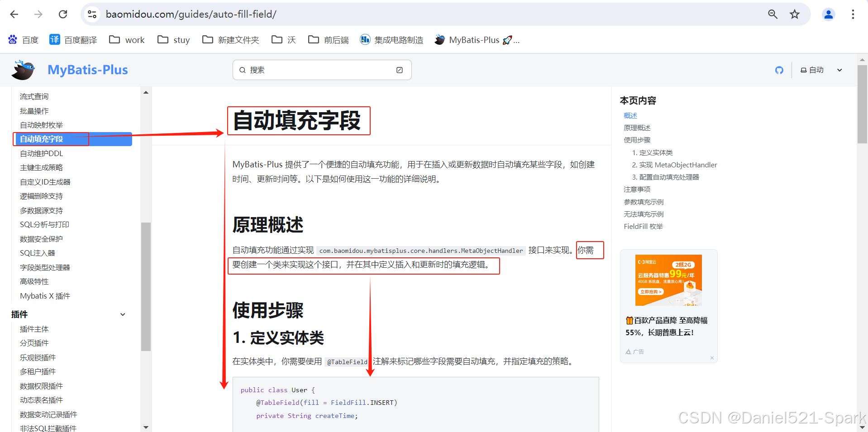Open the 沃 bookmarks folder
Image resolution: width=868 pixels, height=432 pixels.
284,40
